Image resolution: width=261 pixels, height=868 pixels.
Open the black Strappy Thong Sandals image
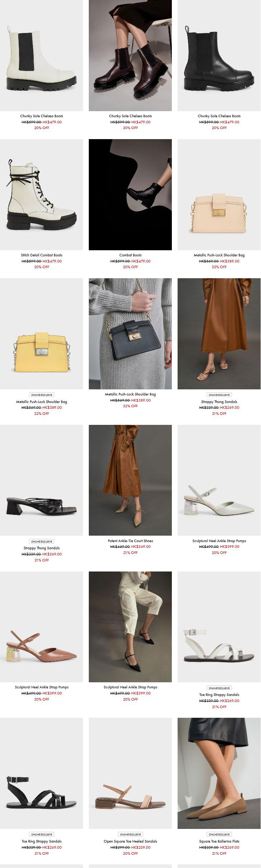42,480
